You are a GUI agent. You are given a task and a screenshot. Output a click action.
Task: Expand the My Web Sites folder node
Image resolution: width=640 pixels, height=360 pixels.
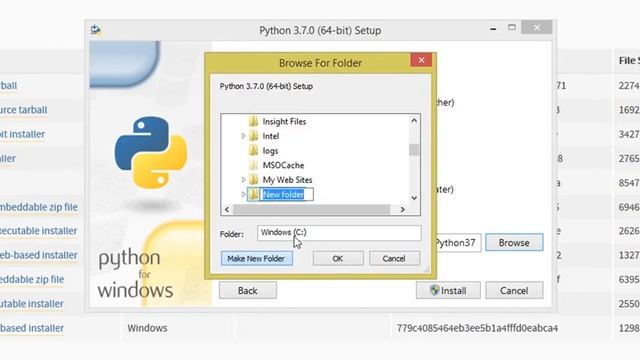(x=244, y=180)
